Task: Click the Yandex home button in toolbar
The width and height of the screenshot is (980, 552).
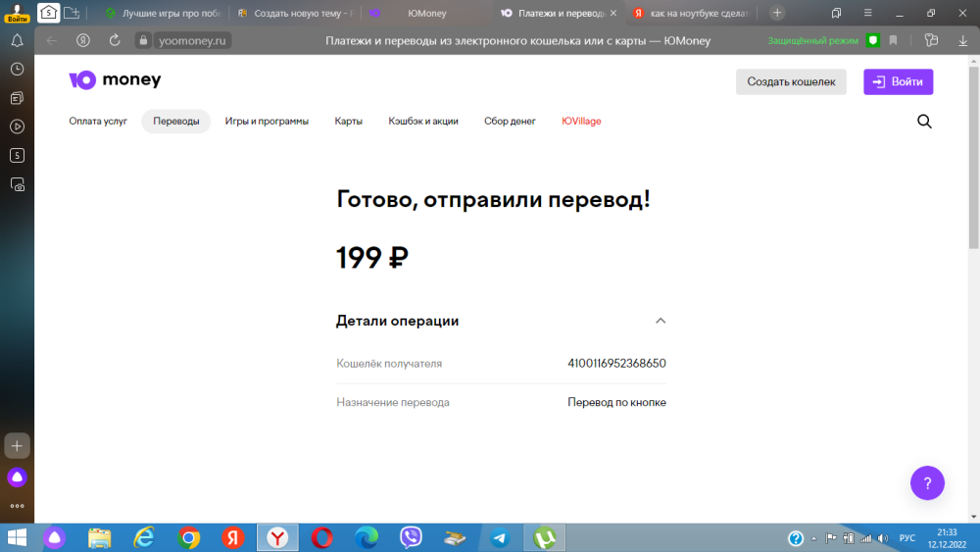Action: [x=83, y=40]
